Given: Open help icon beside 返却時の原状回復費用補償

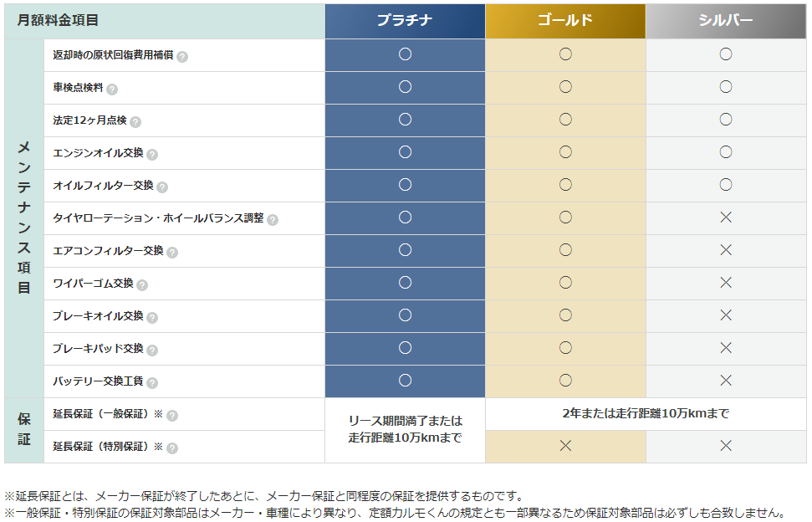Looking at the screenshot, I should 182,56.
